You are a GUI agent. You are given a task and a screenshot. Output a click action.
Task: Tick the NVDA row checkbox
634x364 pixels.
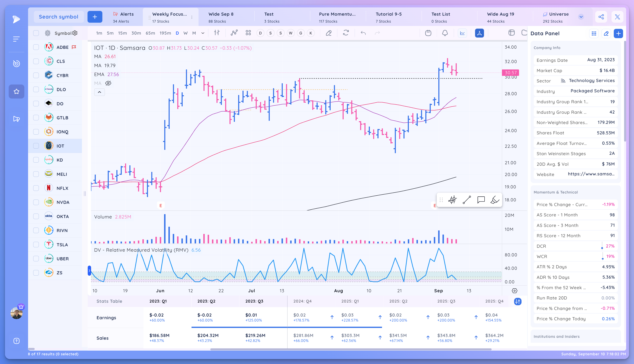36,202
